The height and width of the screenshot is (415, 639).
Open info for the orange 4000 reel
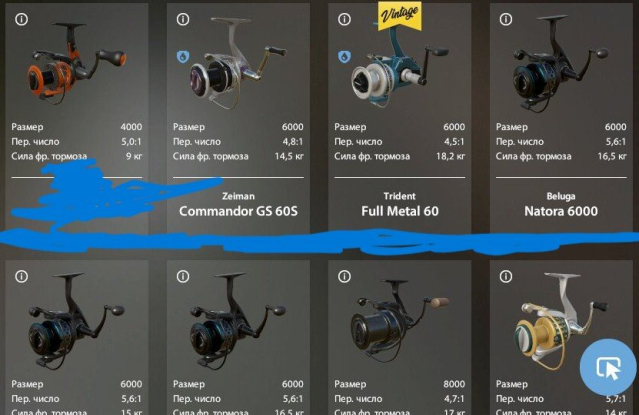coord(21,19)
